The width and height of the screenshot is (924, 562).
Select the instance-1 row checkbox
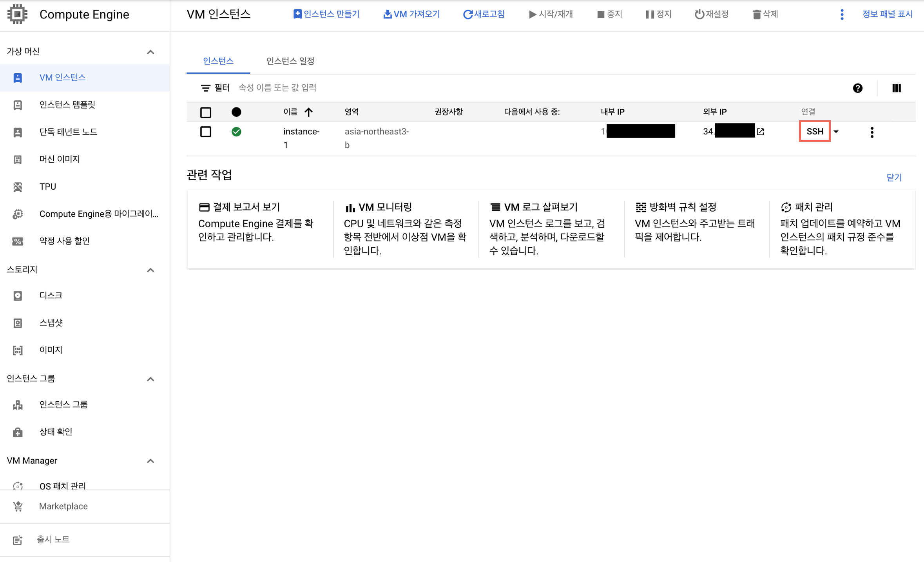point(206,132)
